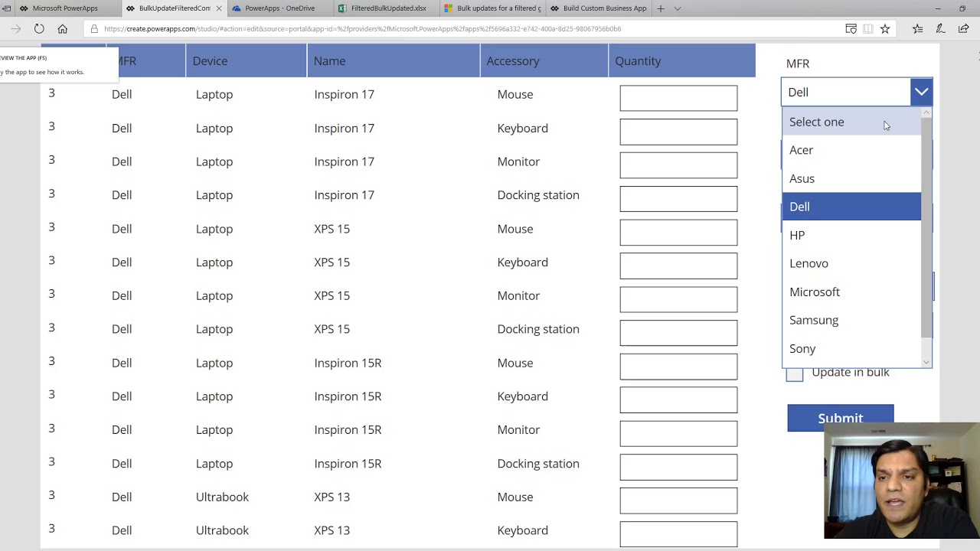Switch to FilteredBulkUpdated.xlsx tab
This screenshot has width=980, height=551.
point(388,8)
